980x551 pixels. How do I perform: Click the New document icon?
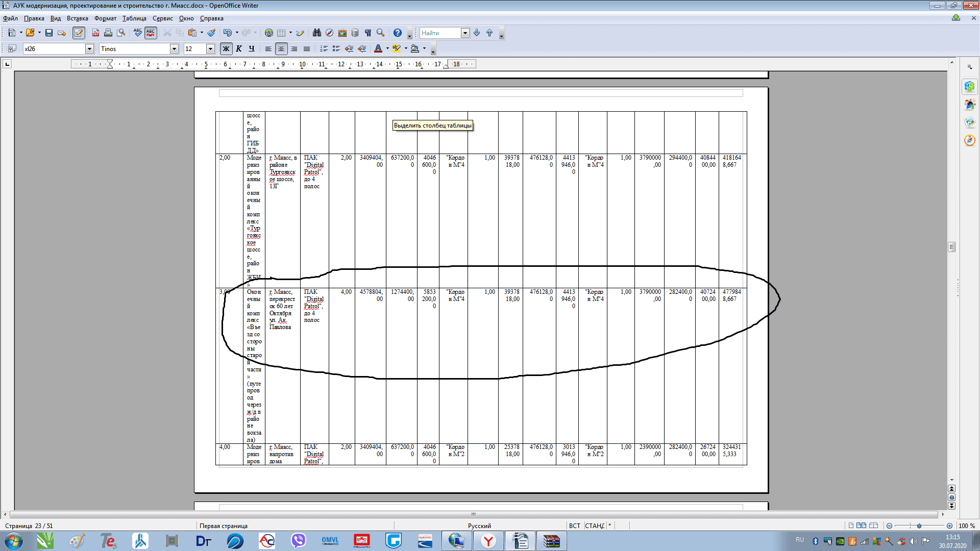click(x=12, y=33)
